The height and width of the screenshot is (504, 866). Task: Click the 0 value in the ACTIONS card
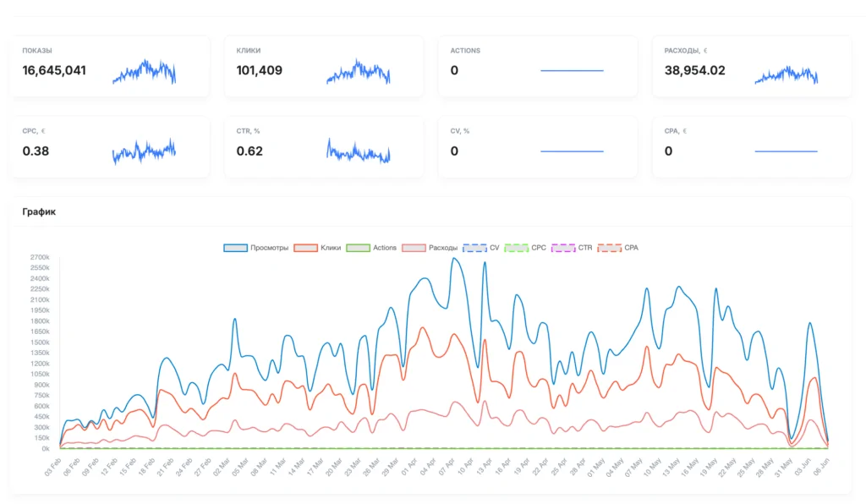(454, 71)
